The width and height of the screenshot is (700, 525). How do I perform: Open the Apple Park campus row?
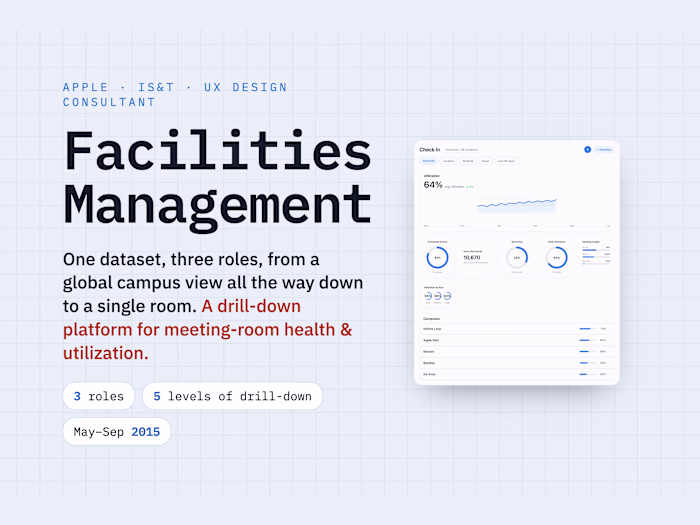[x=517, y=340]
